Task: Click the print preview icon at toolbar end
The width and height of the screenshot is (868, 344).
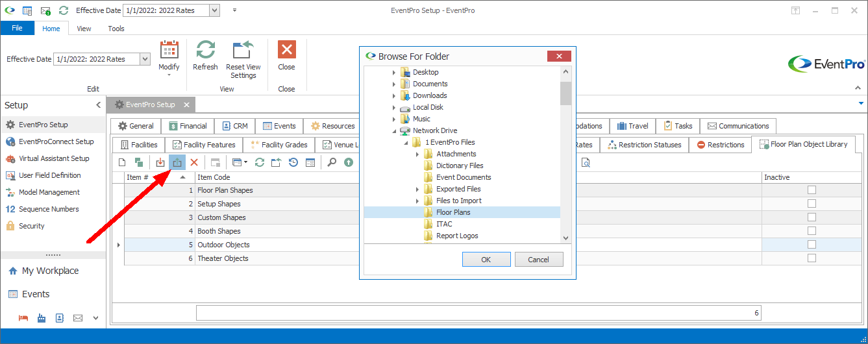Action: [x=586, y=162]
